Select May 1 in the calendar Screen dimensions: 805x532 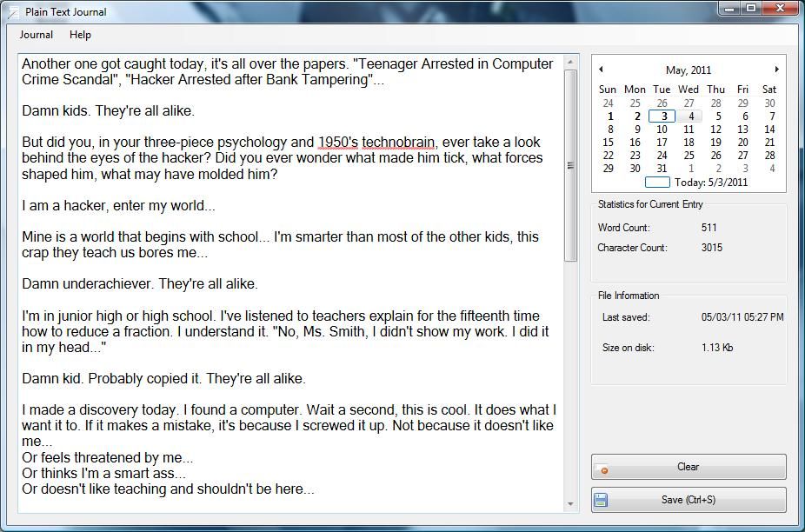pos(609,116)
